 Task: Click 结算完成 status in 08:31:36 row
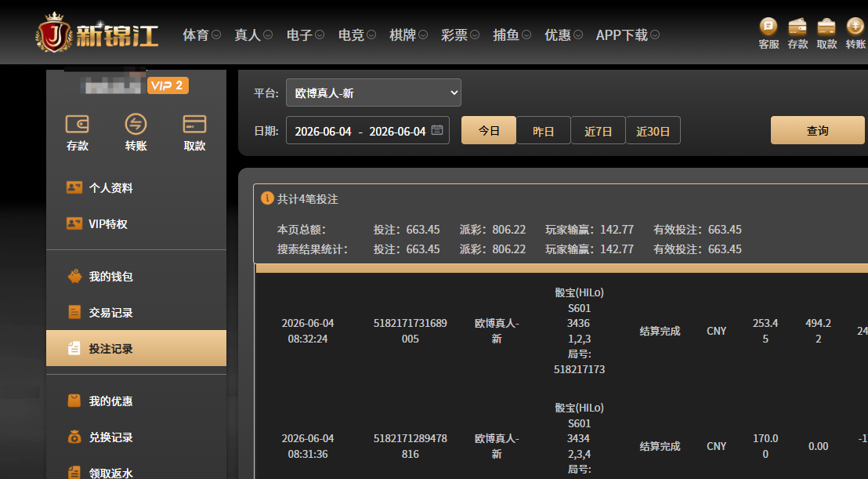tap(660, 446)
